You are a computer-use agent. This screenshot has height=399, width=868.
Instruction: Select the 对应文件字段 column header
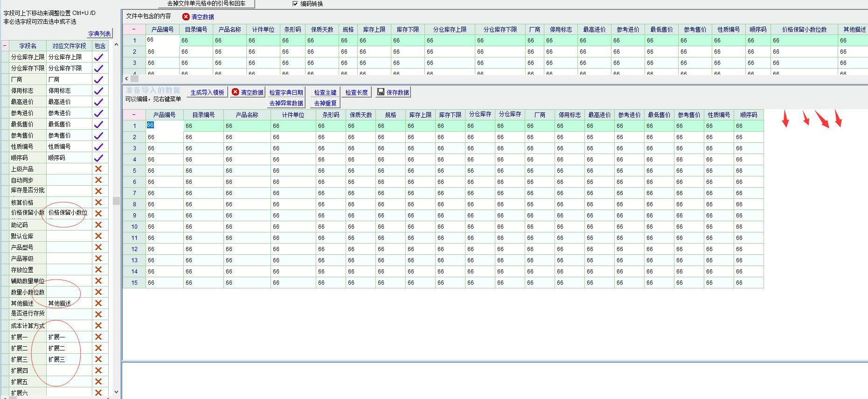click(x=69, y=46)
